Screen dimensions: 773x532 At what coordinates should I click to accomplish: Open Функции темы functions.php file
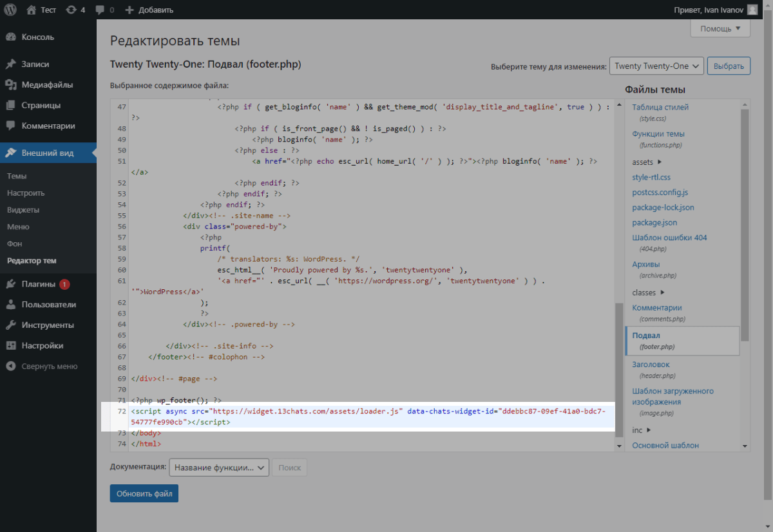(658, 134)
